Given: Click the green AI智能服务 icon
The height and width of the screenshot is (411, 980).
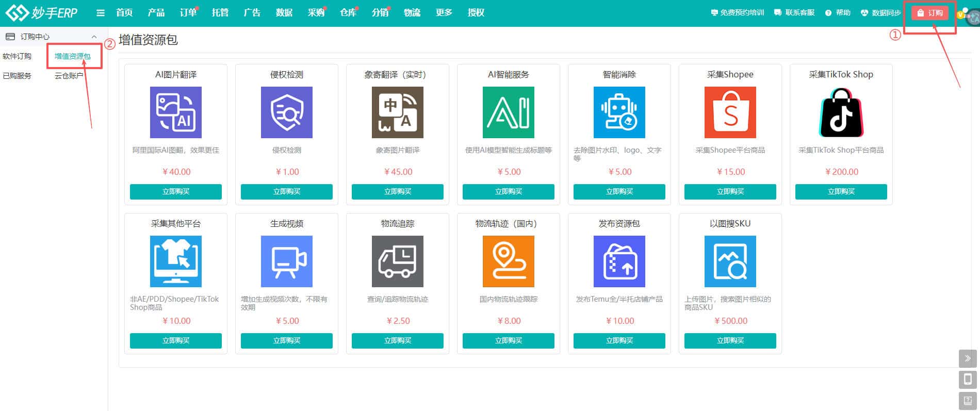Looking at the screenshot, I should click(x=509, y=112).
